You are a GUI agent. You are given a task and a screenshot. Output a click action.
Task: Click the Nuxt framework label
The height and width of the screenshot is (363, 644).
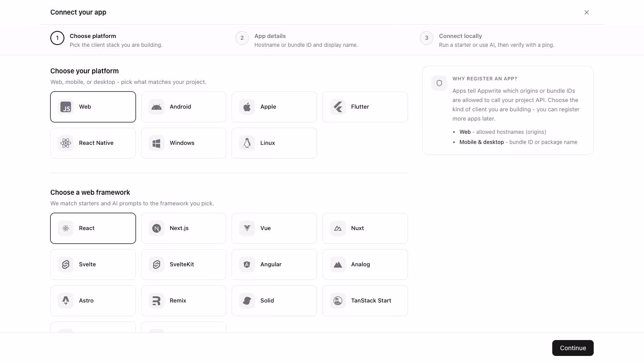click(x=358, y=228)
